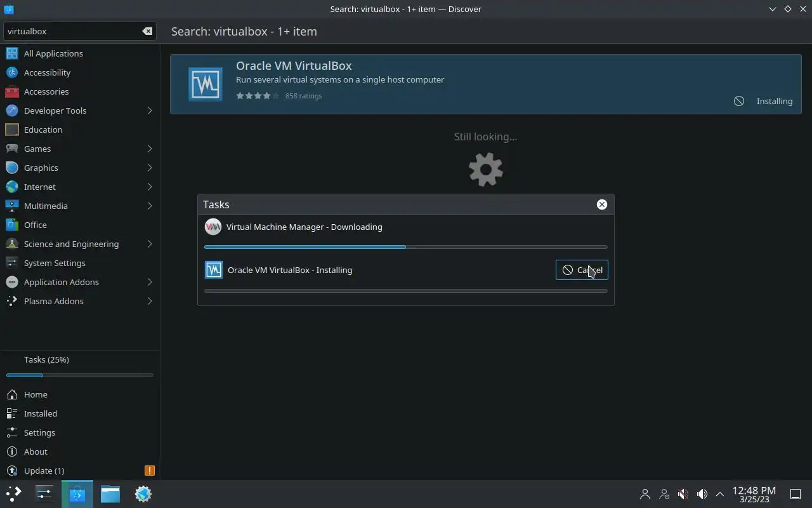Viewport: 812px width, 508px height.
Task: Select the All Applications category
Action: click(x=80, y=53)
